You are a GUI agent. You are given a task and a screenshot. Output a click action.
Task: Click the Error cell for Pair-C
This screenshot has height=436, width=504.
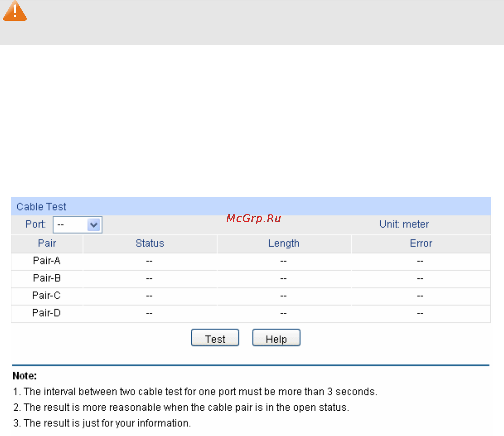(421, 296)
